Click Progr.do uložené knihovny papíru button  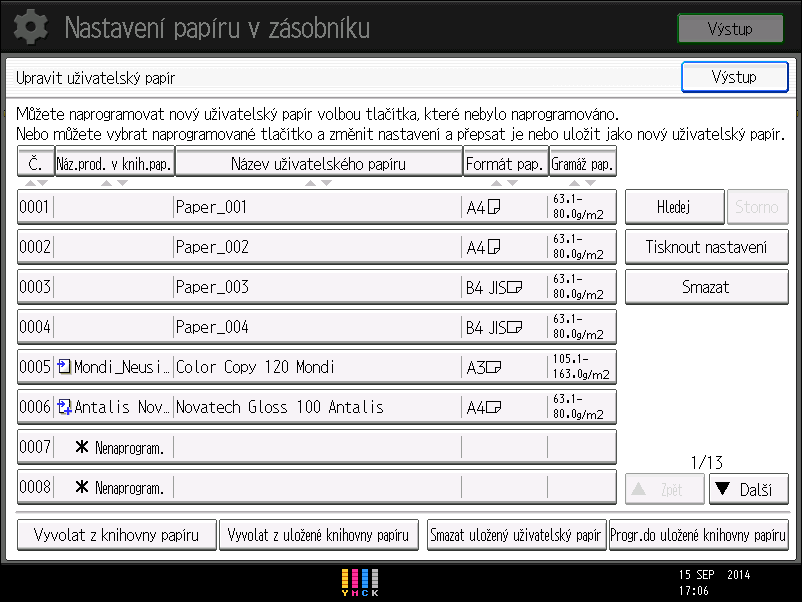pyautogui.click(x=698, y=535)
